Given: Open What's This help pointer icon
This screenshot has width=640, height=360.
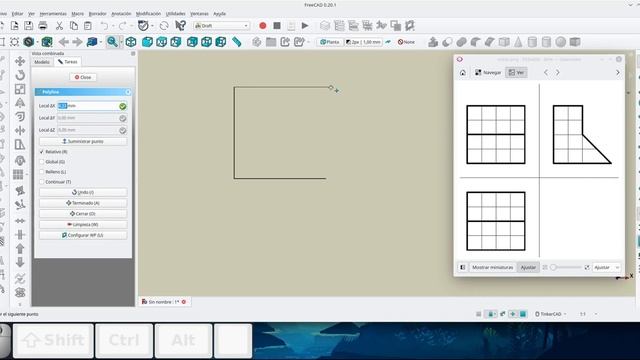Looking at the screenshot, I should pyautogui.click(x=180, y=26).
